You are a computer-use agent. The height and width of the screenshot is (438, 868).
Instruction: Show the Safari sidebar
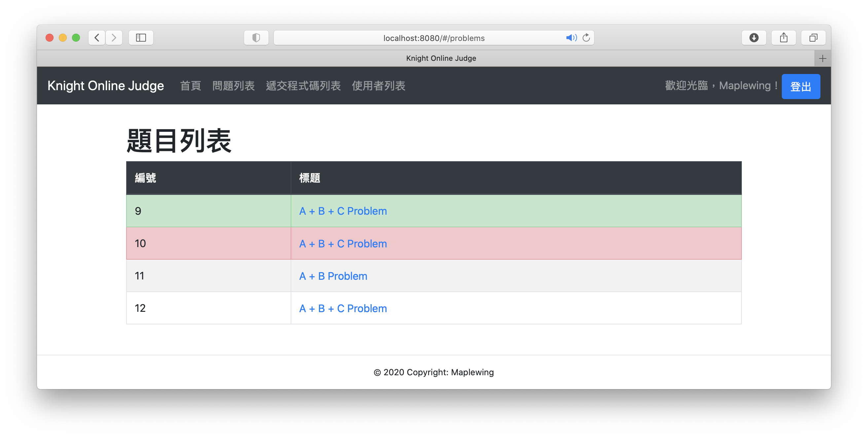tap(141, 37)
